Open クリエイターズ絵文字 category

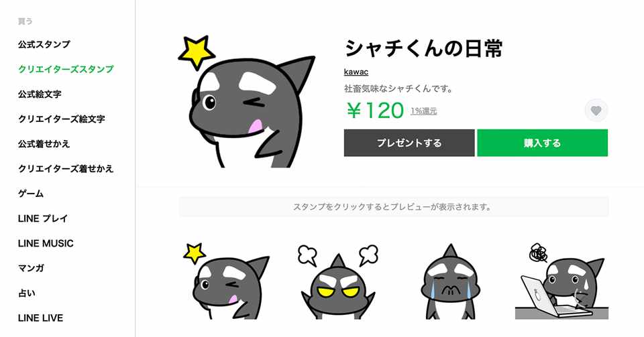(x=62, y=119)
